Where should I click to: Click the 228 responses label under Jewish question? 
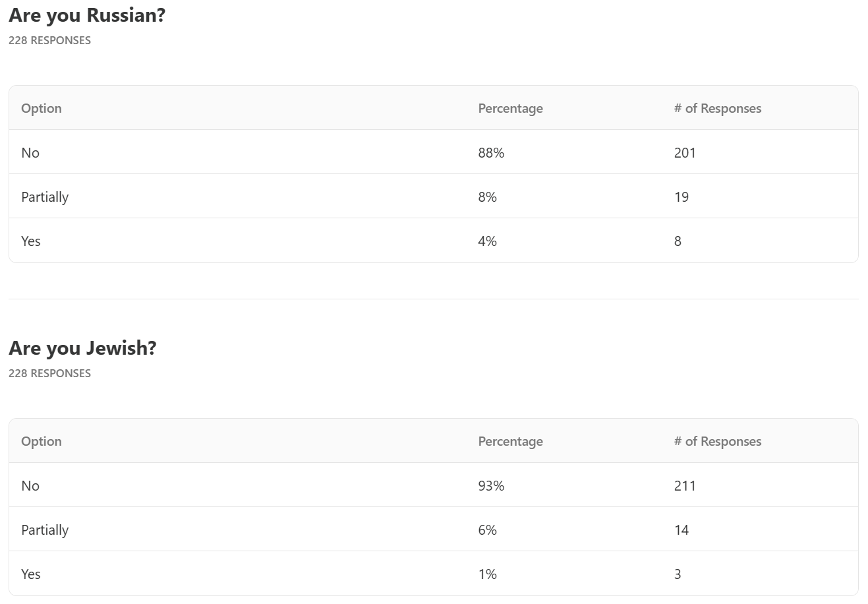click(x=49, y=373)
